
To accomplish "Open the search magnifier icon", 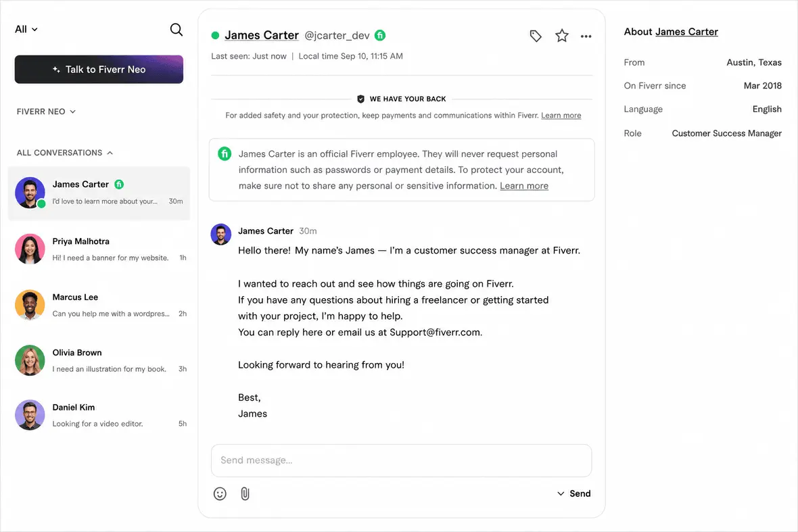I will [176, 30].
